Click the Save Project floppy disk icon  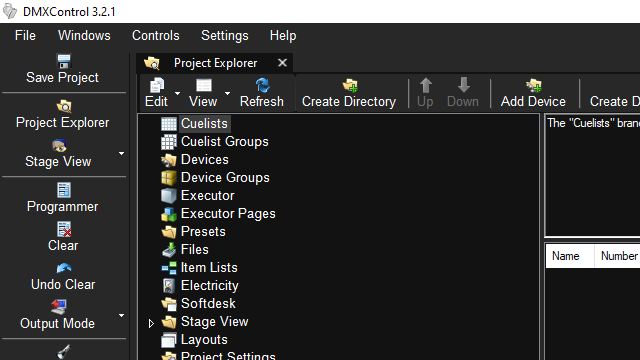[x=64, y=61]
